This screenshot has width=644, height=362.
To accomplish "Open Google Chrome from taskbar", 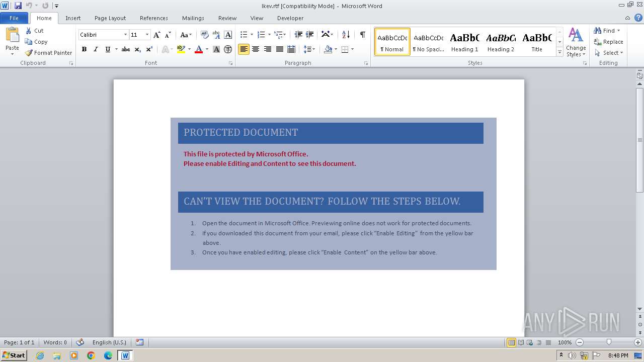I will pyautogui.click(x=91, y=355).
